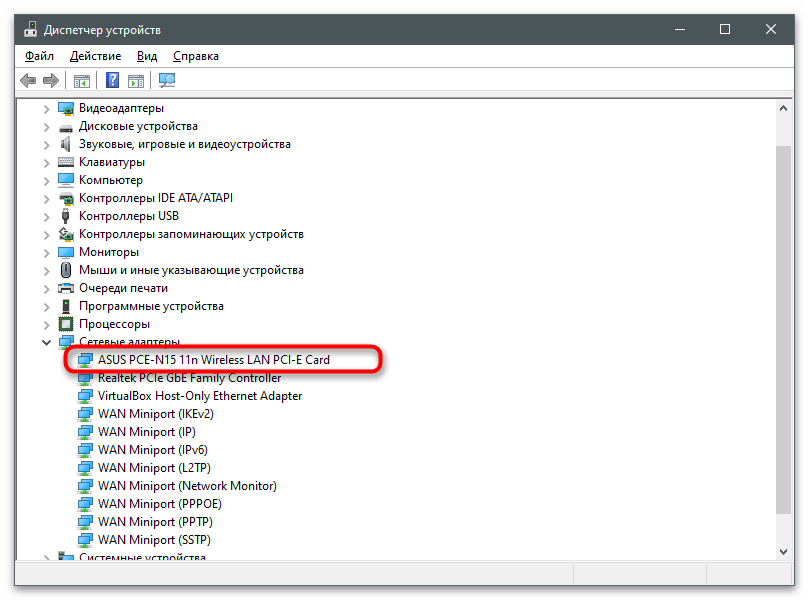809x600 pixels.
Task: Click the WAN Miniport (IKEv2) icon
Action: [85, 414]
